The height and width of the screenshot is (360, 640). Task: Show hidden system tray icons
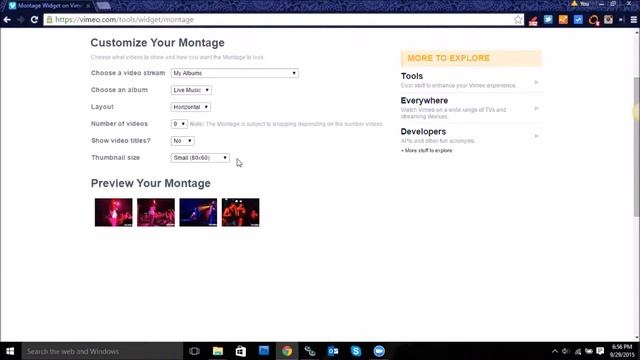pos(554,351)
